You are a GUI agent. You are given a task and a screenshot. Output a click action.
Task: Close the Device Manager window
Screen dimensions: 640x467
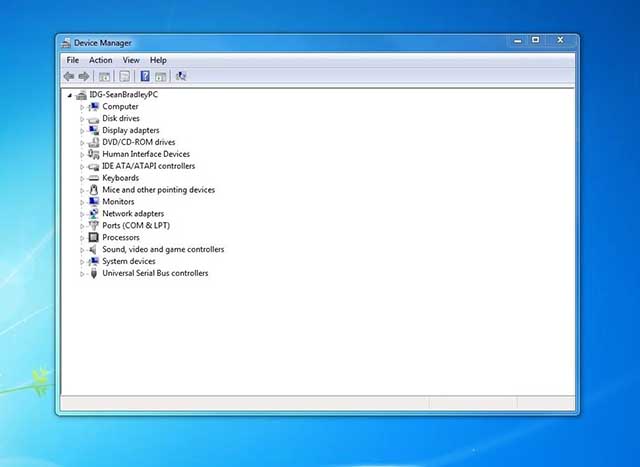[560, 40]
